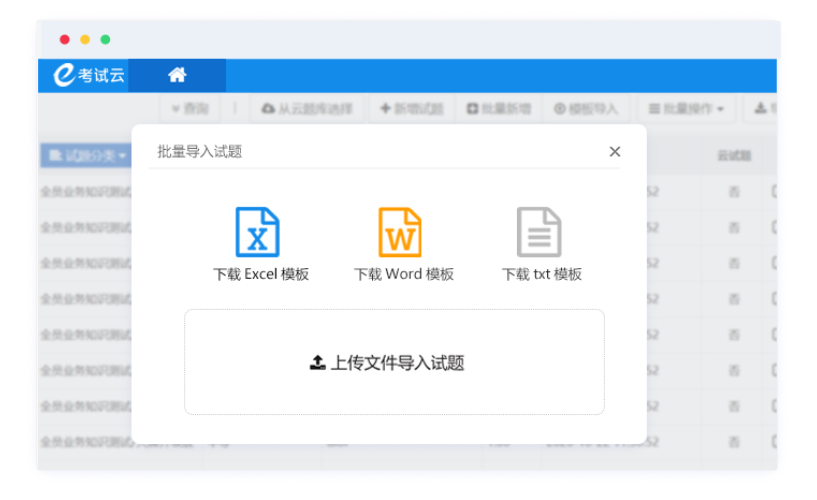This screenshot has width=817, height=500.
Task: Select the 批量新增 toolbar button
Action: pyautogui.click(x=499, y=109)
